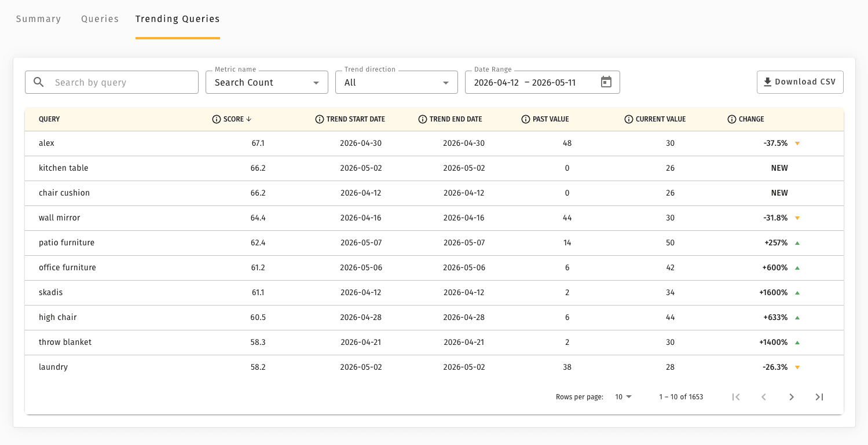Select the chair cushion query
Screen dimensions: 868x445
64,193
